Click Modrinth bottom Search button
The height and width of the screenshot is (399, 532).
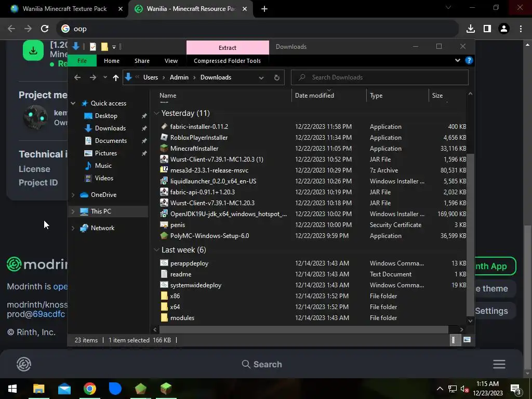tap(262, 364)
